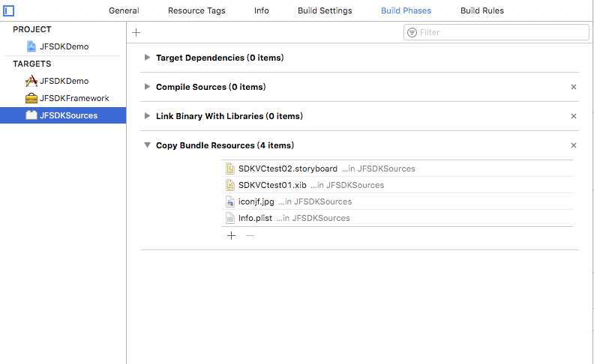Click the iconjf.jpg image file icon
This screenshot has height=364, width=594.
(x=231, y=201)
